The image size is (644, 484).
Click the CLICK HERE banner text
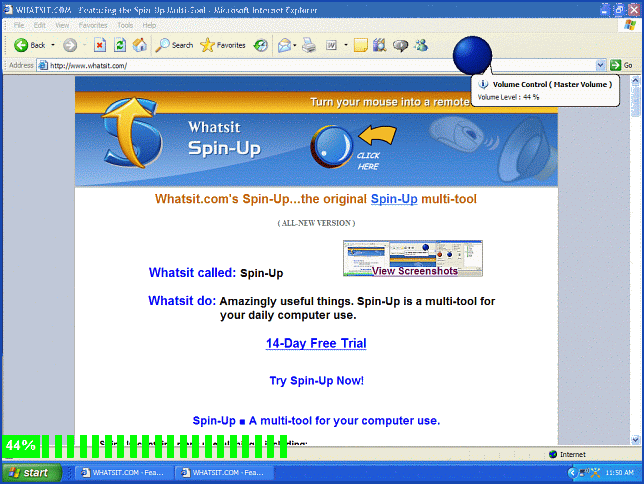[368, 161]
